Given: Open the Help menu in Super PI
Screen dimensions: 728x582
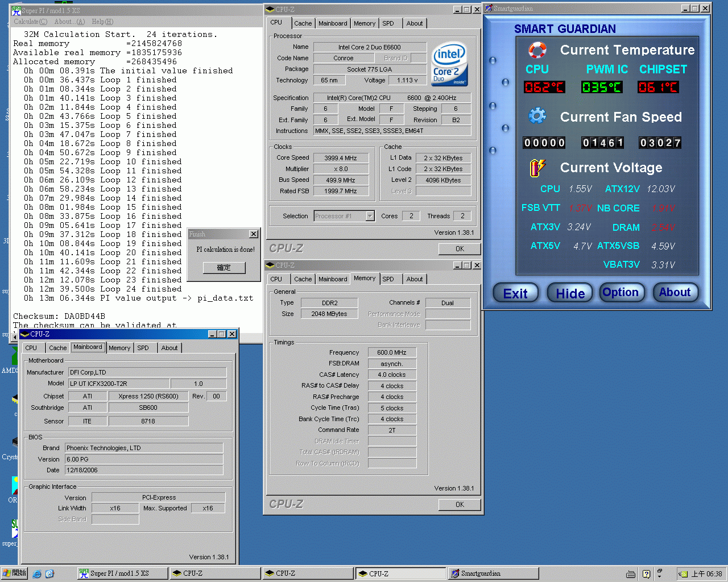Looking at the screenshot, I should pos(102,22).
